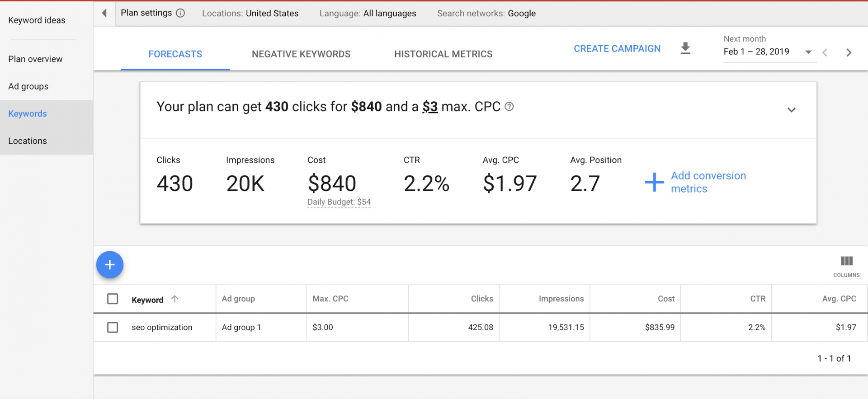Switch to the Historical Metrics tab
868x399 pixels.
pyautogui.click(x=443, y=54)
